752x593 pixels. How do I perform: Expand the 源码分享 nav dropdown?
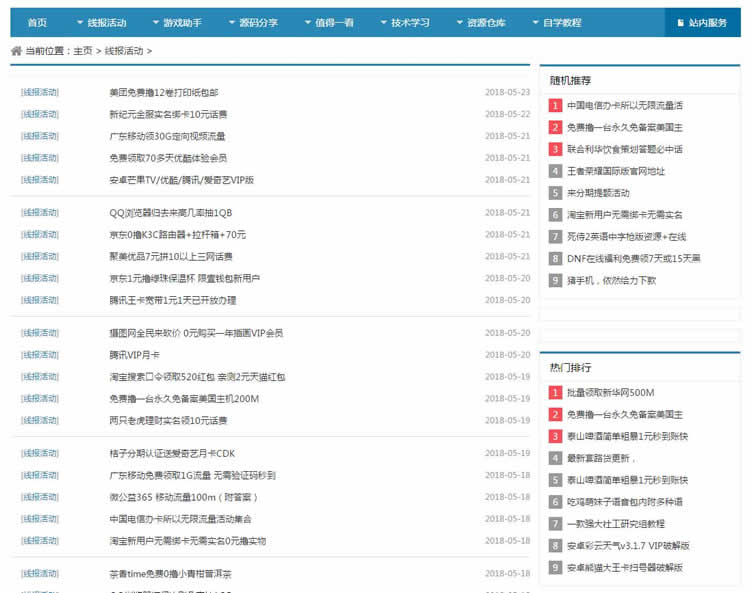[232, 23]
